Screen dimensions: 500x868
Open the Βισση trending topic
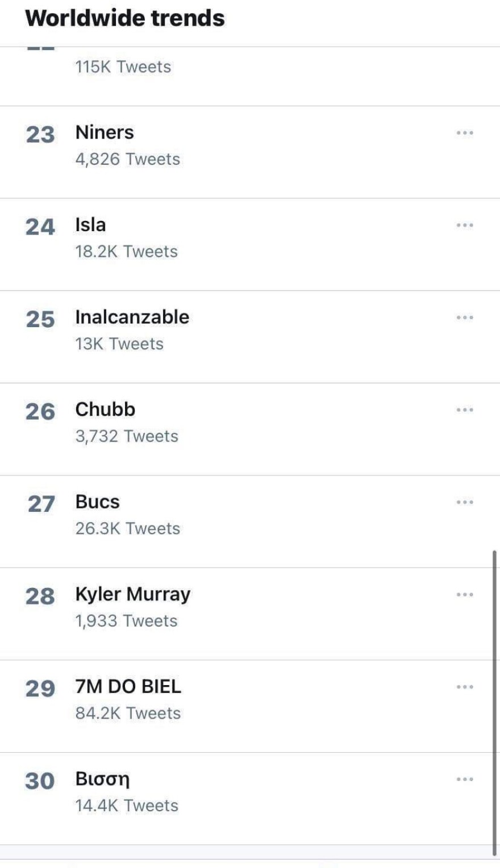(x=102, y=779)
